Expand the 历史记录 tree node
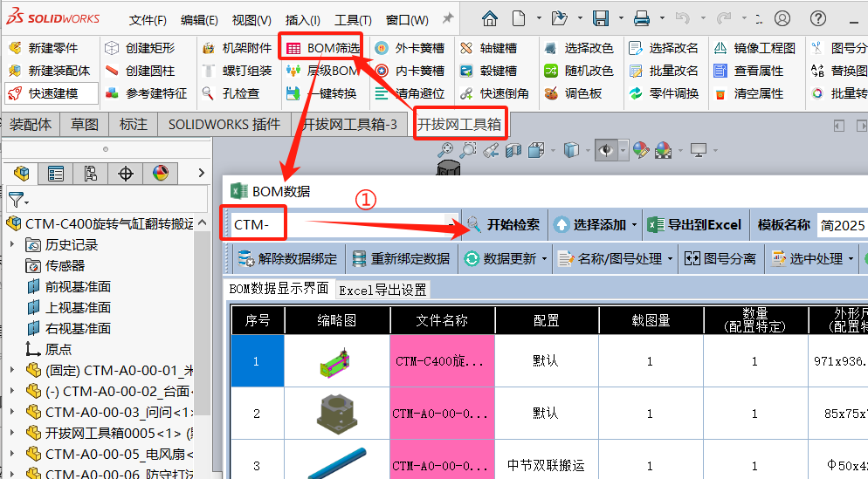The image size is (868, 479). [12, 244]
